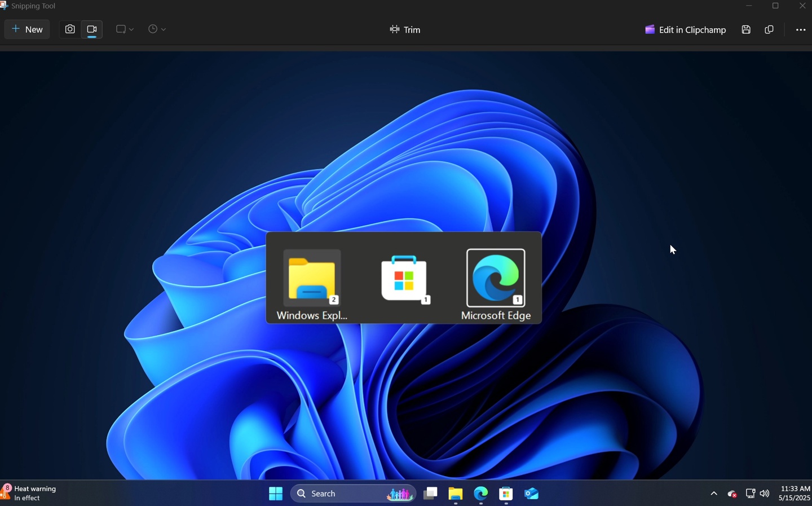The height and width of the screenshot is (506, 812).
Task: Open the See more options menu
Action: 801,29
